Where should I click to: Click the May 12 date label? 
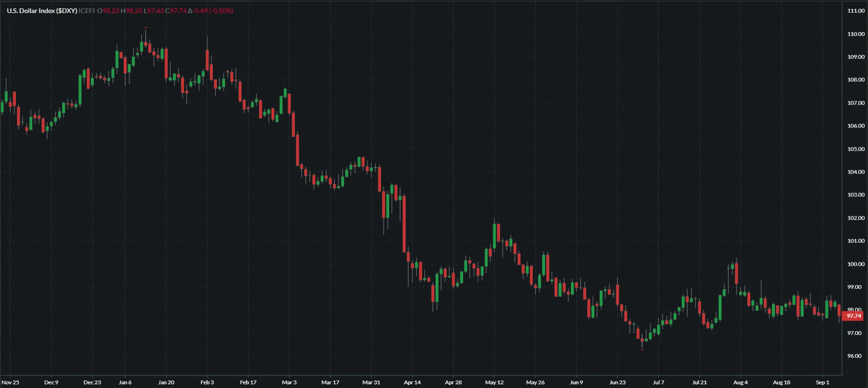pos(494,382)
